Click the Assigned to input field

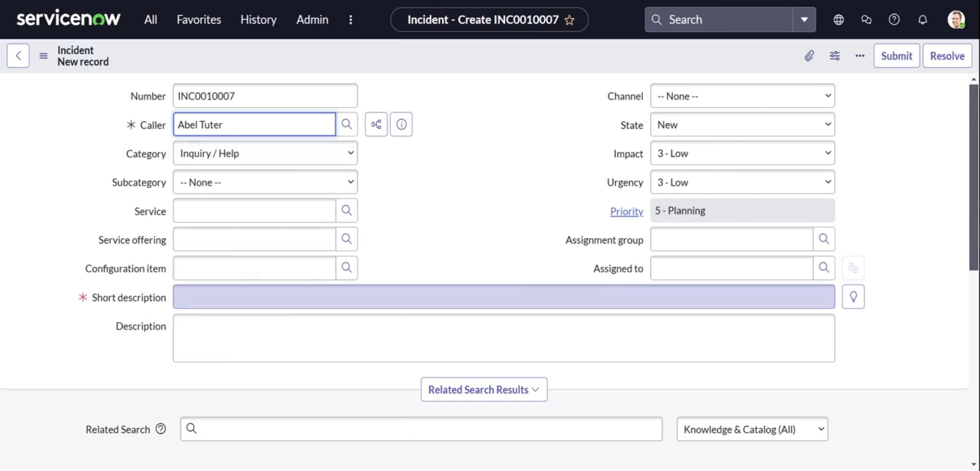731,268
